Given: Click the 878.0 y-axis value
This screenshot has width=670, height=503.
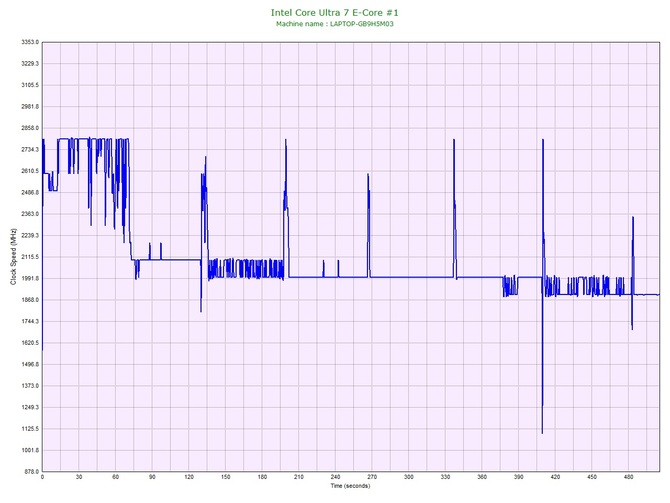Looking at the screenshot, I should (x=31, y=472).
